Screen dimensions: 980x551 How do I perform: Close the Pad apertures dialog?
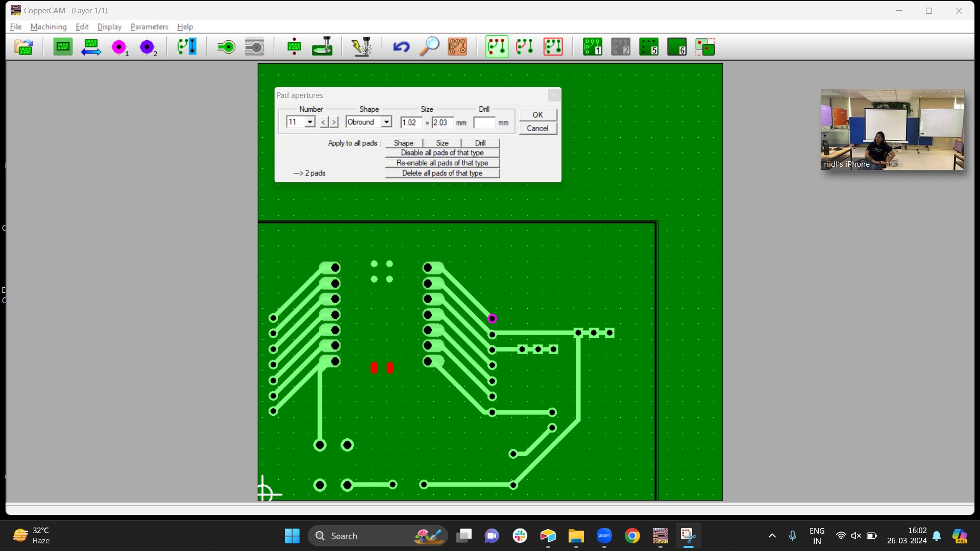click(555, 95)
